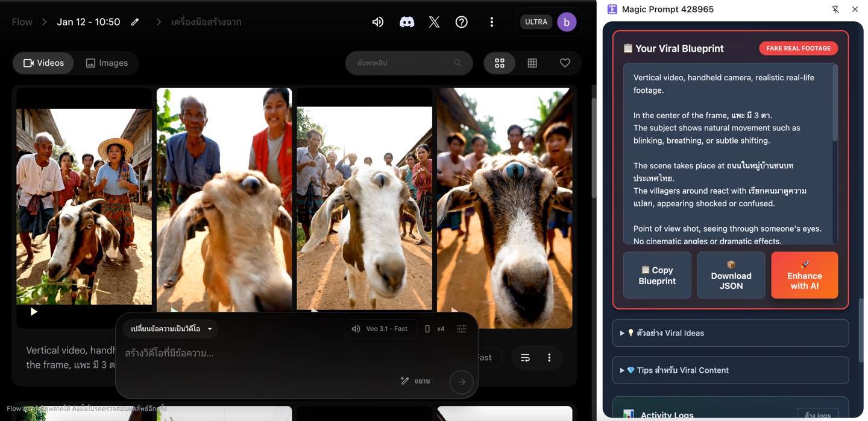Screen dimensions: 868x421
Task: Open the help question mark icon
Action: [x=462, y=22]
